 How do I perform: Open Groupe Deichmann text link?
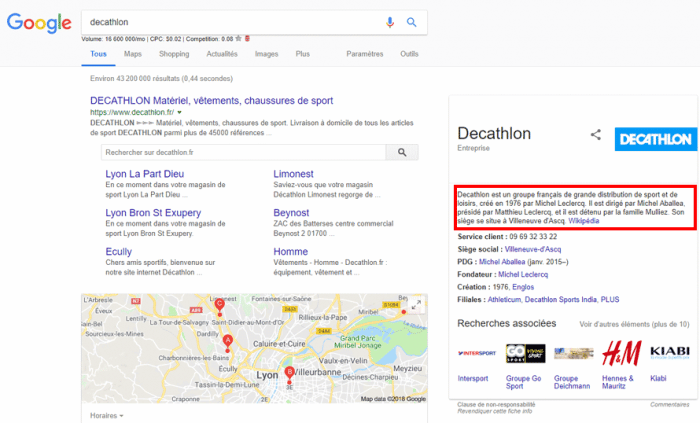[572, 382]
